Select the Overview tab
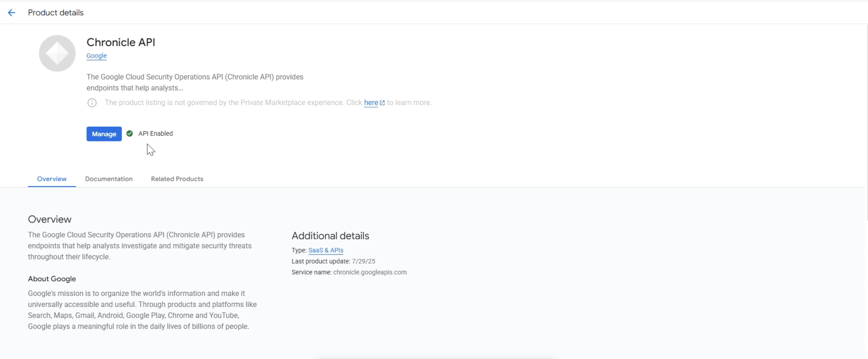868x359 pixels. pos(52,179)
